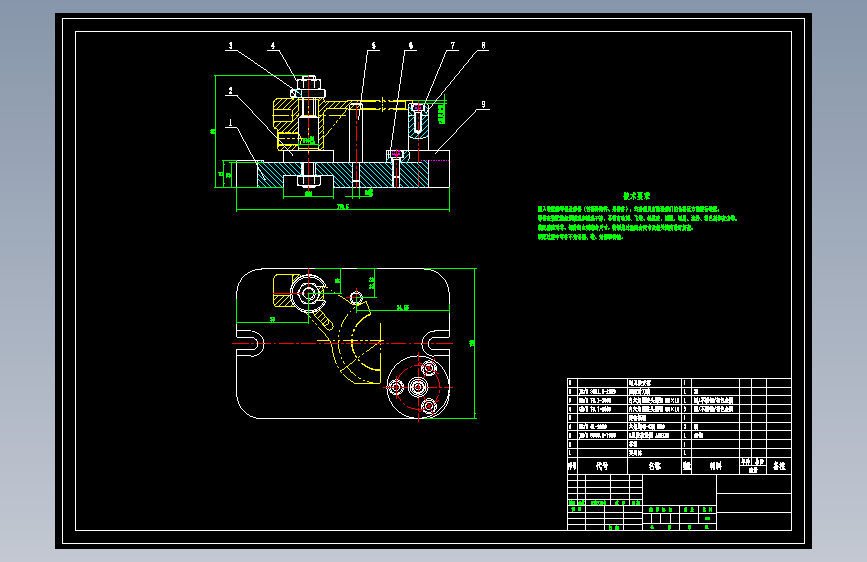Image resolution: width=867 pixels, height=562 pixels.
Task: Select the 材料 column header in parts list
Action: pyautogui.click(x=715, y=466)
